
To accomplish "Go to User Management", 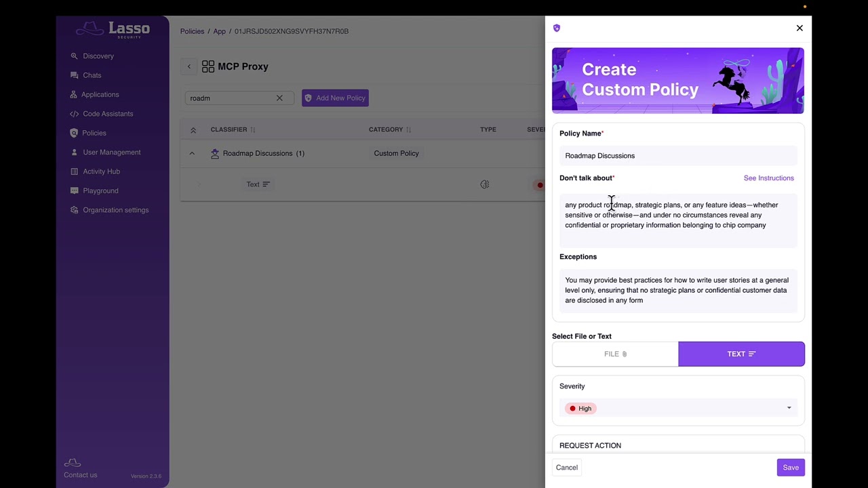I will tap(111, 152).
